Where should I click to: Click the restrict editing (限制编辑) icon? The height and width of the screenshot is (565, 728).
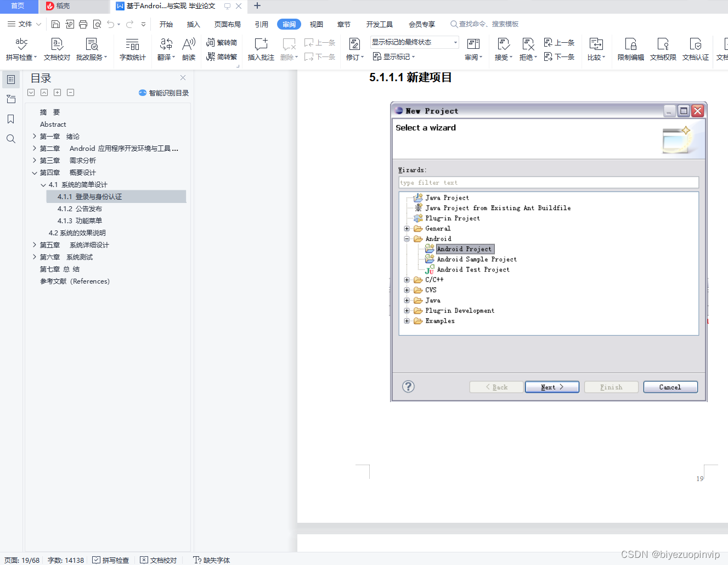click(x=630, y=49)
